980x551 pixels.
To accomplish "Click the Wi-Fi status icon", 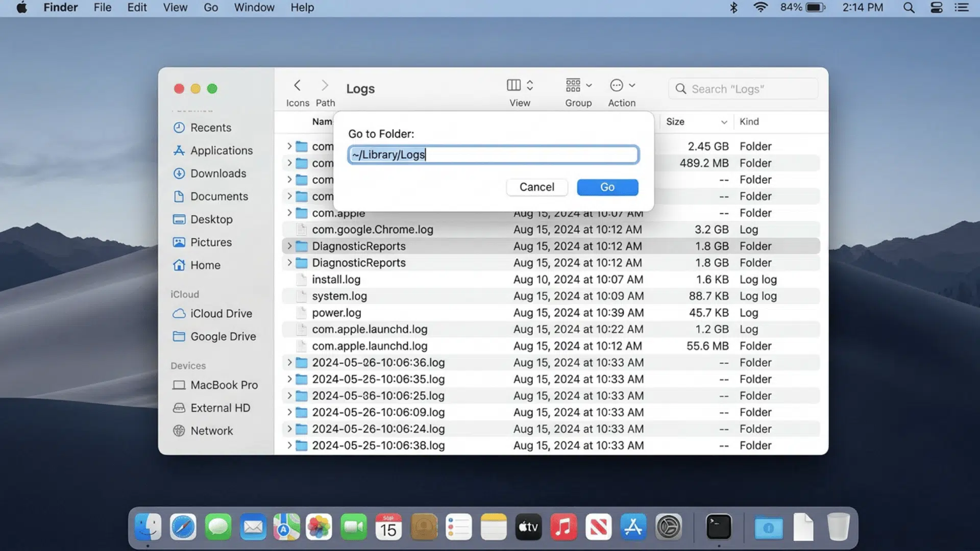I will [761, 8].
